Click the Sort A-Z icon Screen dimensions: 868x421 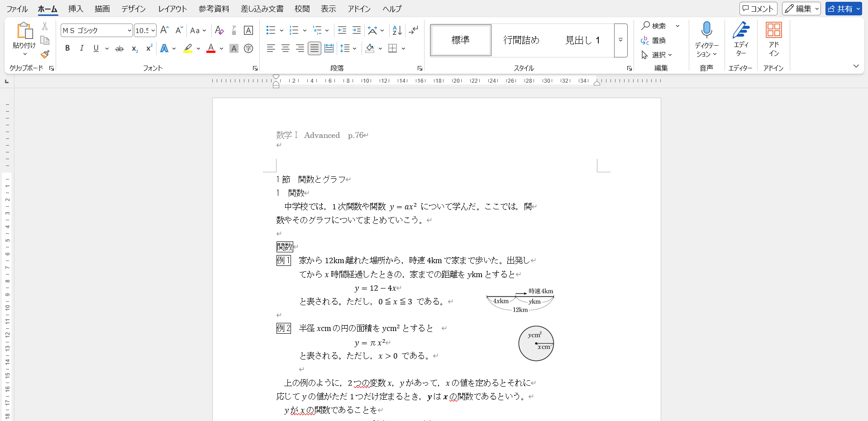click(397, 30)
